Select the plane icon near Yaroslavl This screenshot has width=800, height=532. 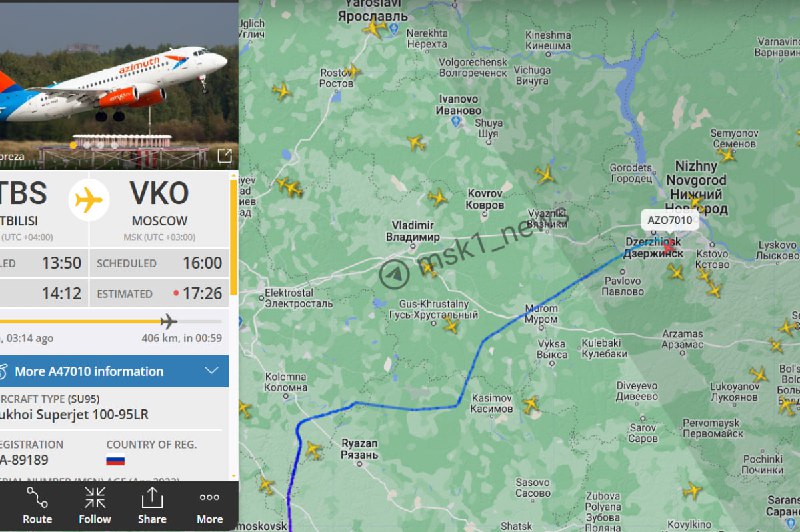pyautogui.click(x=374, y=28)
